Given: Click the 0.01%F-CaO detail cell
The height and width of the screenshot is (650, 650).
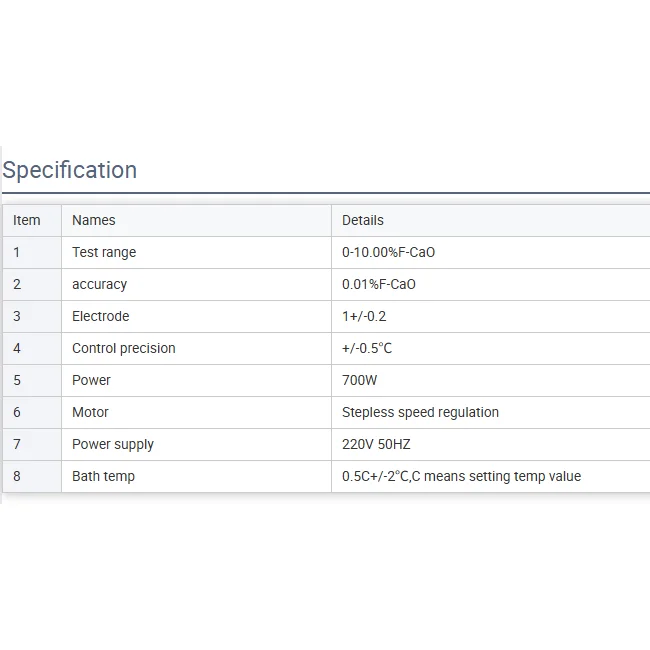Looking at the screenshot, I should pos(379,284).
